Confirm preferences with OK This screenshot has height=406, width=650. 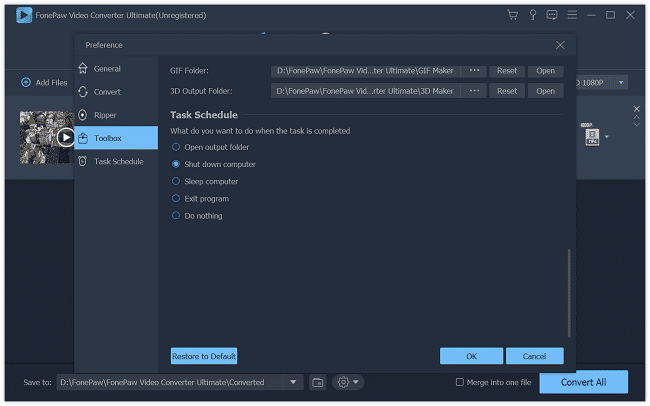point(471,356)
